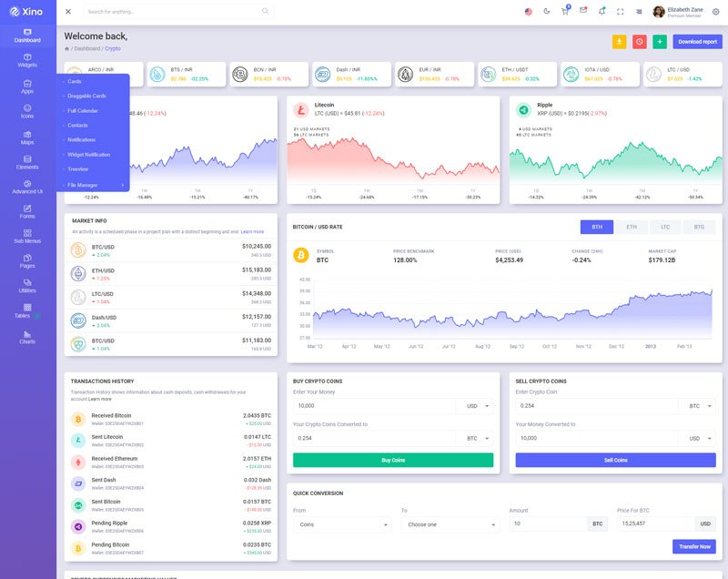Open the shopping cart icon
The image size is (728, 579).
pos(565,12)
